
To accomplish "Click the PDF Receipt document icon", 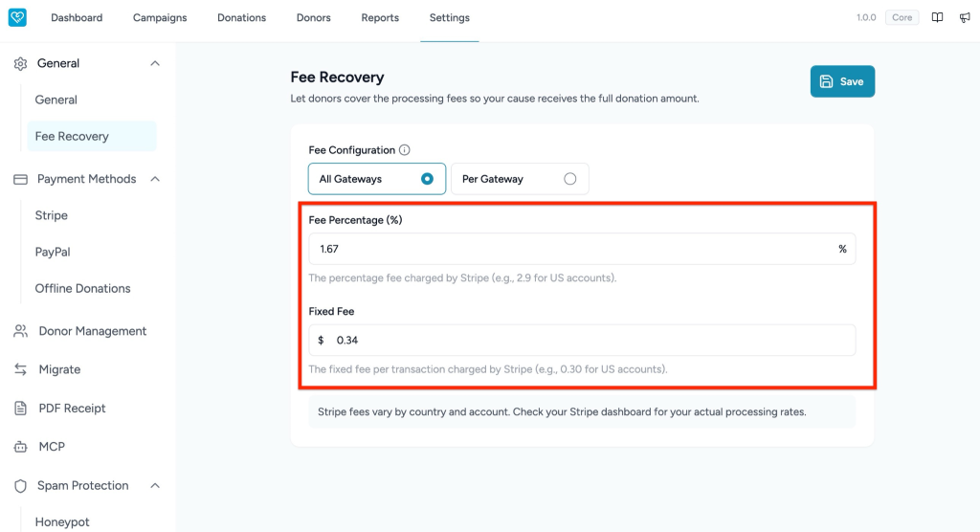I will 21,409.
